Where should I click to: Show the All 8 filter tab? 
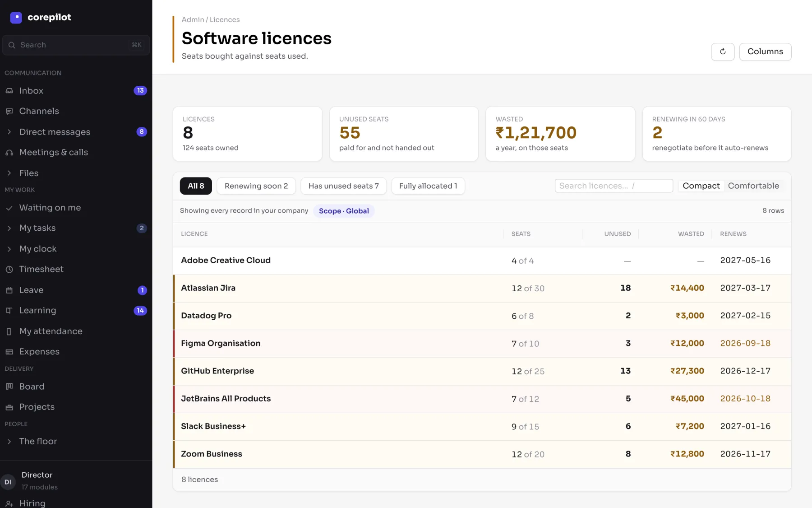click(196, 186)
